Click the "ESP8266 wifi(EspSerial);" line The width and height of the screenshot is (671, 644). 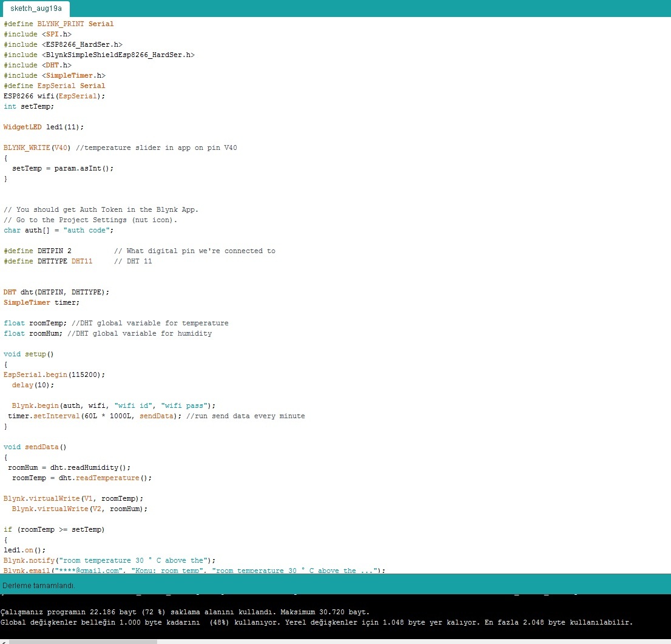[55, 96]
